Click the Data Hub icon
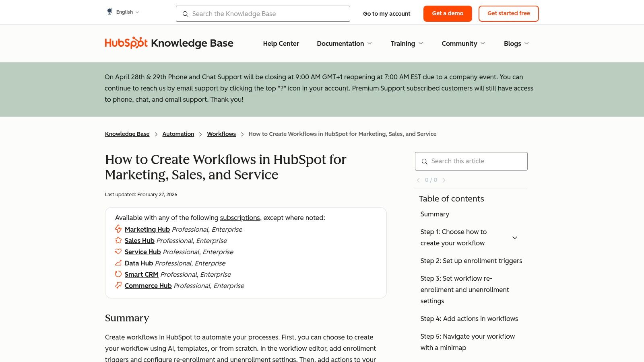The image size is (644, 362). click(x=118, y=263)
